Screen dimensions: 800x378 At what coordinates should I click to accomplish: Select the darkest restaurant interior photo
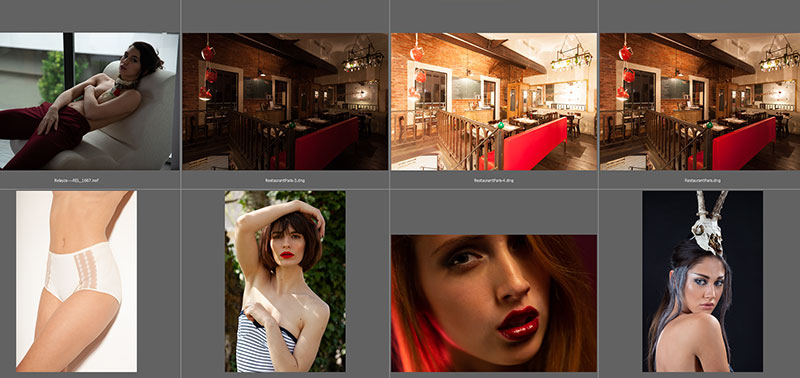(285, 102)
